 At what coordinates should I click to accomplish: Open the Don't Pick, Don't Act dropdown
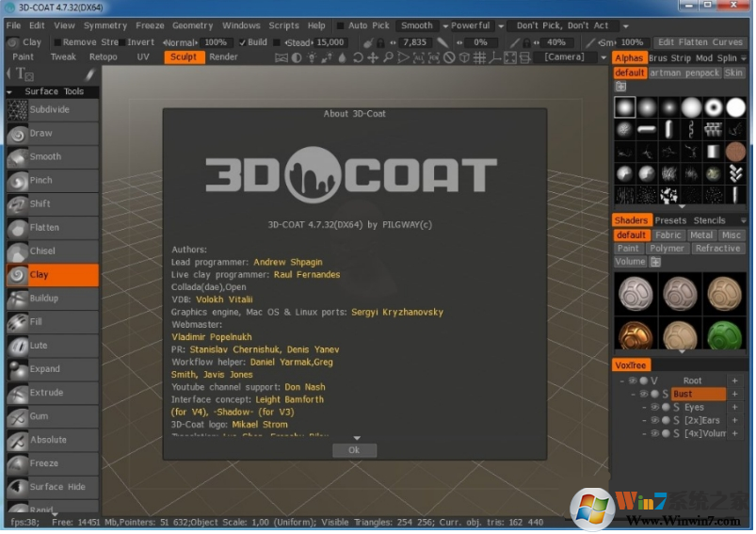562,26
